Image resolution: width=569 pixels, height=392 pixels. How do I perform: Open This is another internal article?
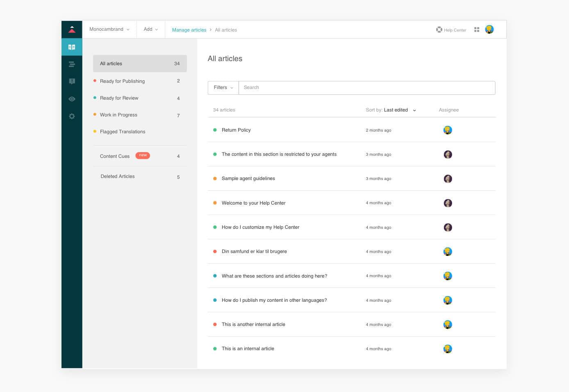coord(253,324)
